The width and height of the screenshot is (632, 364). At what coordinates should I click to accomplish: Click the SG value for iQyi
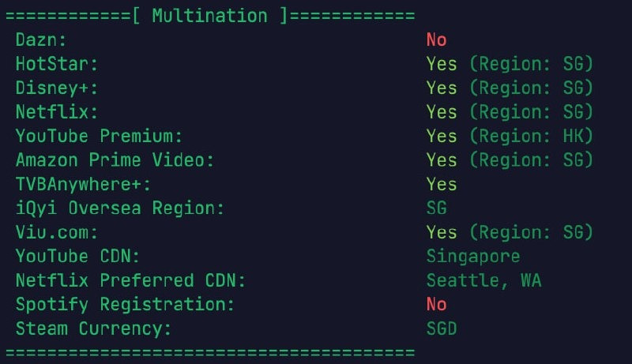point(437,208)
